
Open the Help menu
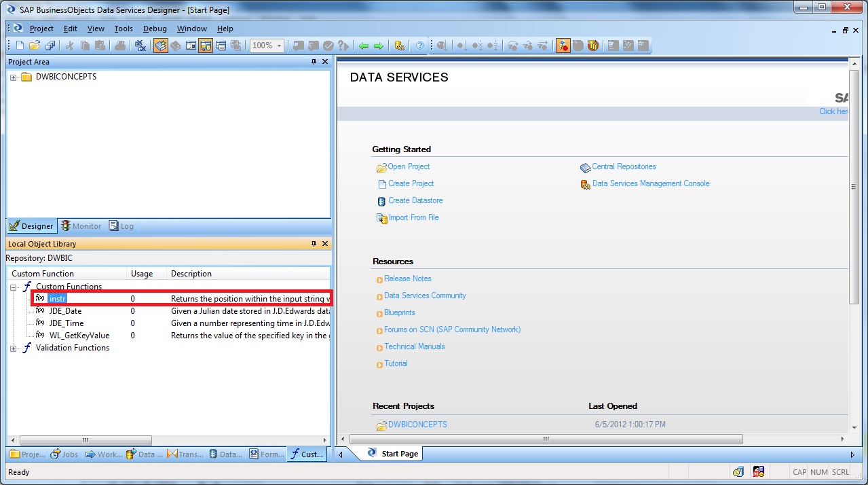(225, 29)
